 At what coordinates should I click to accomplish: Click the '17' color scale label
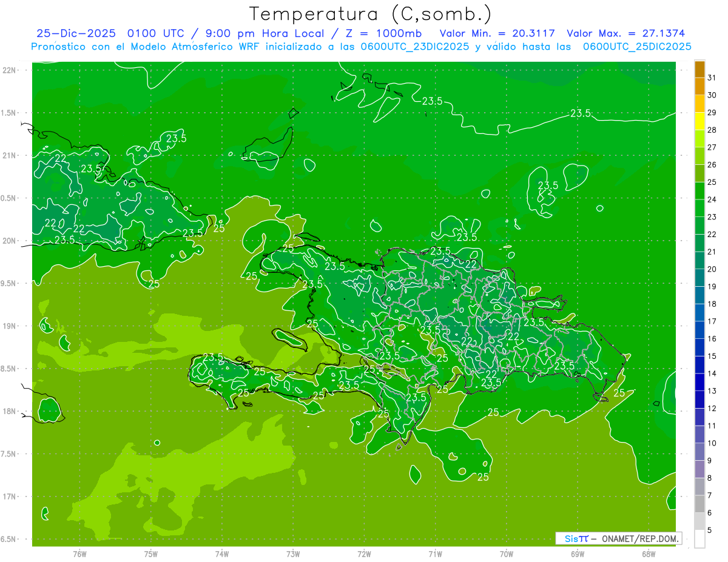coord(712,321)
